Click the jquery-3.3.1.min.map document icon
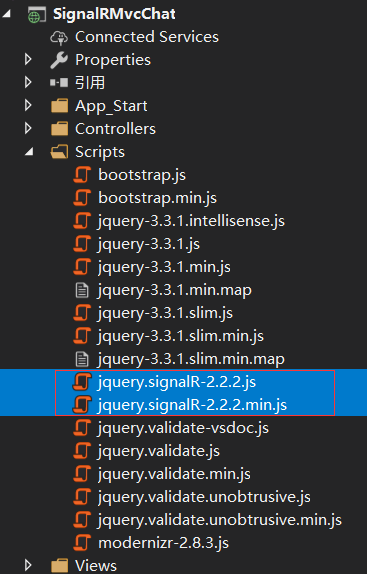Screen dimensions: 367x574 click(x=82, y=290)
